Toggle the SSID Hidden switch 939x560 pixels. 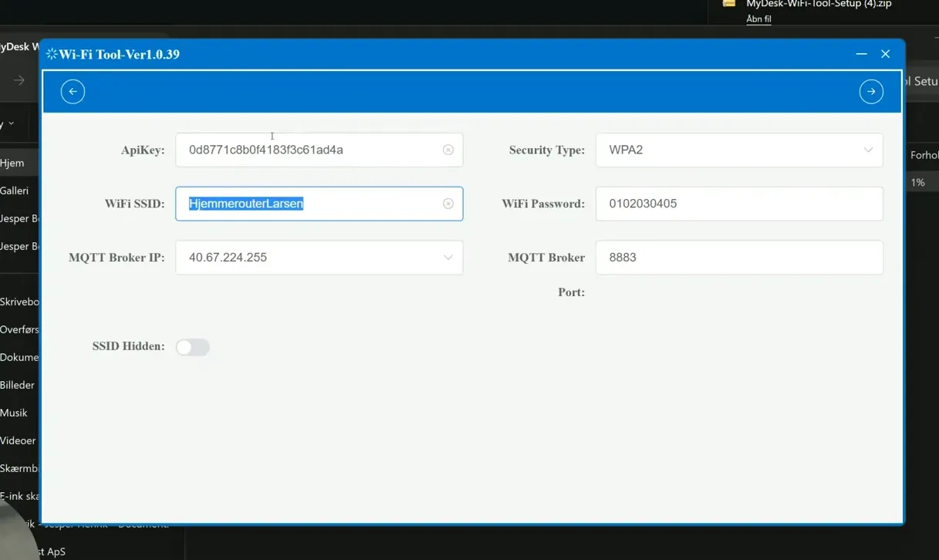click(192, 347)
